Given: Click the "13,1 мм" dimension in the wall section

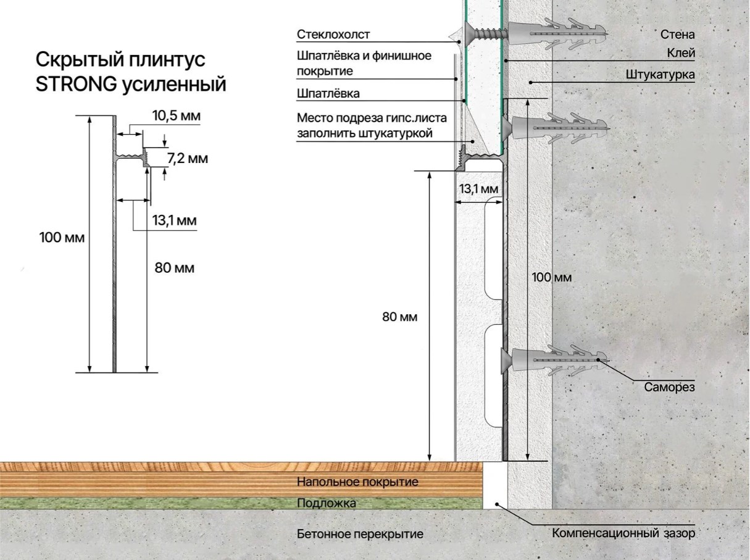Looking at the screenshot, I should pyautogui.click(x=479, y=189).
